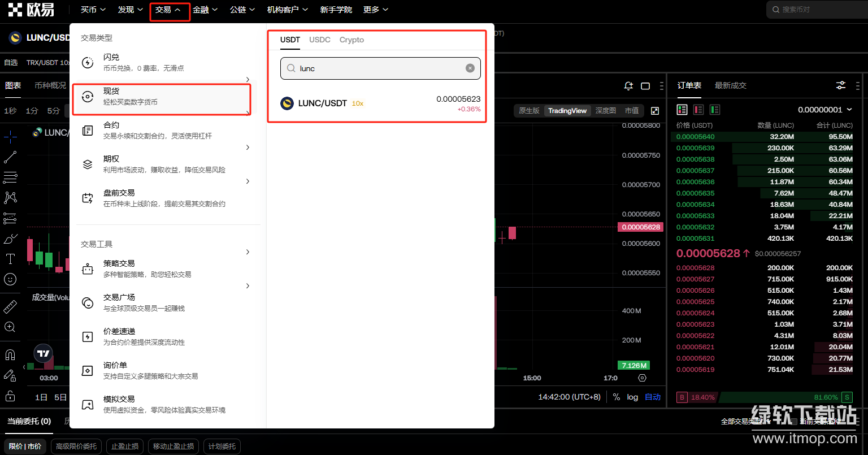Image resolution: width=868 pixels, height=455 pixels.
Task: Select the text annotation tool
Action: (x=10, y=259)
